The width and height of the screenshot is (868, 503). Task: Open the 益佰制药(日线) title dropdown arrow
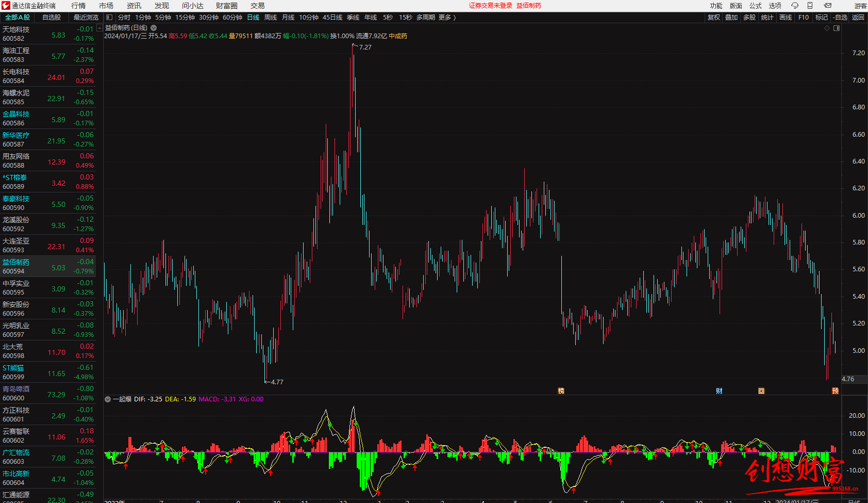[x=154, y=28]
